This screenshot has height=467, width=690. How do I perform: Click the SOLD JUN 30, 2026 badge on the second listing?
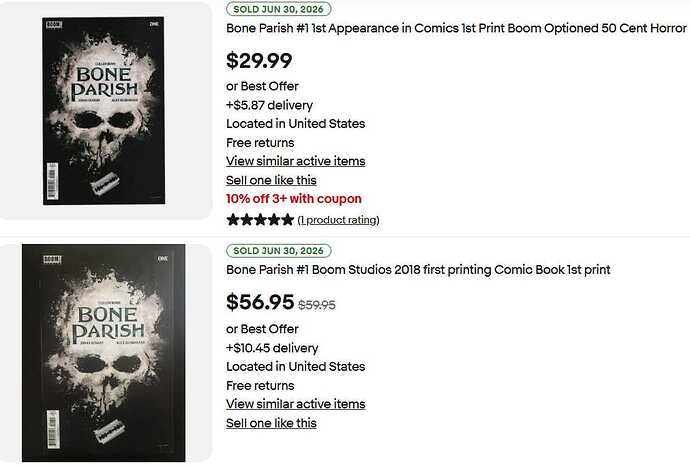click(279, 251)
